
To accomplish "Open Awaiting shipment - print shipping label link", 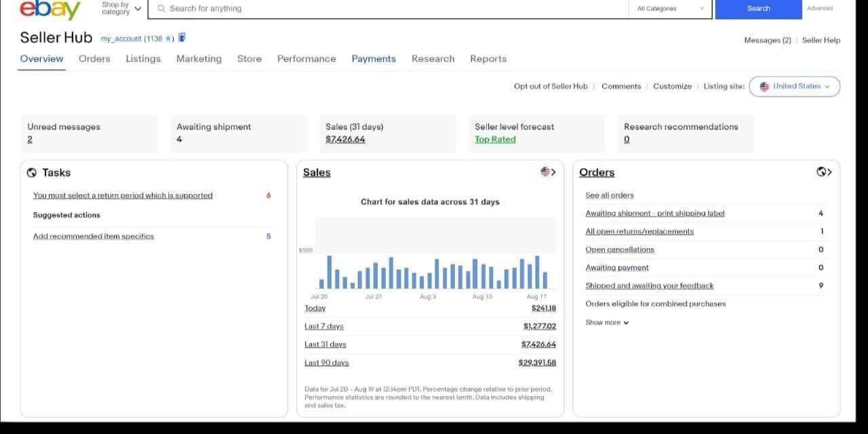I will pyautogui.click(x=654, y=214).
